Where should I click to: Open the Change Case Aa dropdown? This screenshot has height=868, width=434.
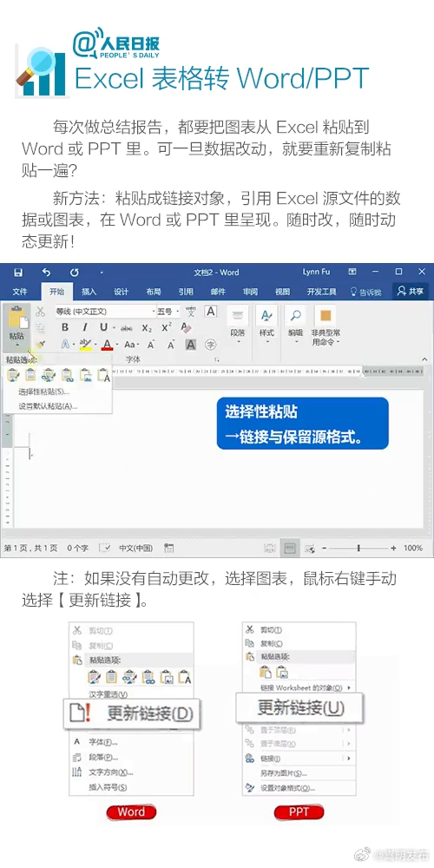pyautogui.click(x=130, y=345)
